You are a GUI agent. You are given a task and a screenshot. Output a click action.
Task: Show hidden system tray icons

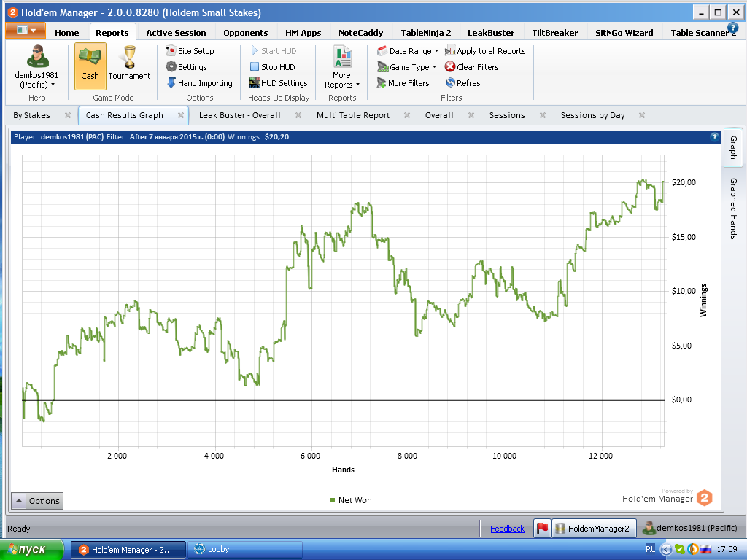pyautogui.click(x=665, y=550)
